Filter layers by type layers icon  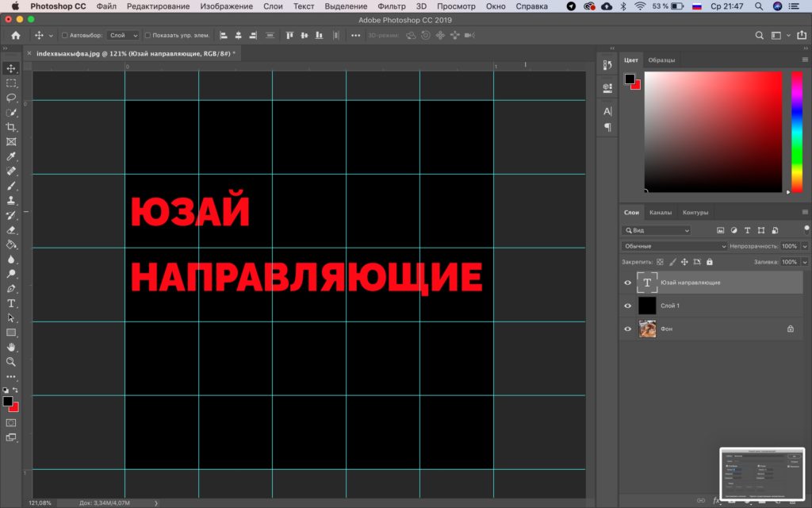748,230
